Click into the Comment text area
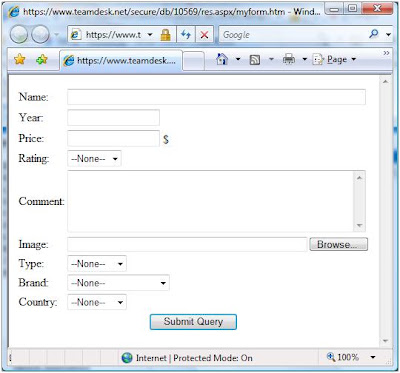Viewport: 400px width, 373px height. point(211,201)
